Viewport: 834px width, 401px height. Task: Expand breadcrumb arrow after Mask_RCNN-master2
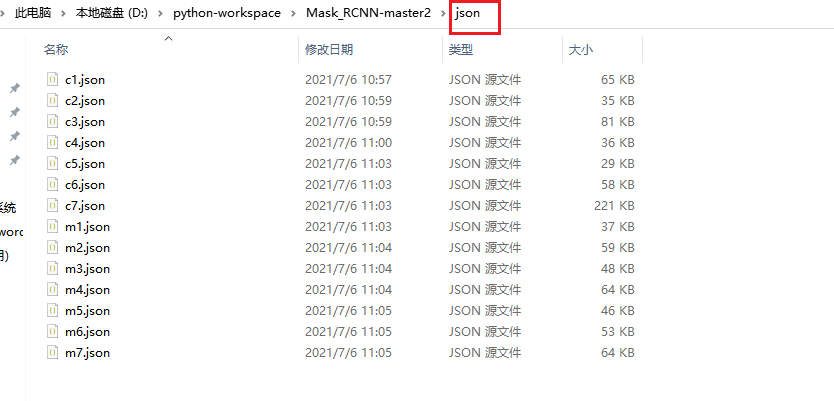point(443,13)
